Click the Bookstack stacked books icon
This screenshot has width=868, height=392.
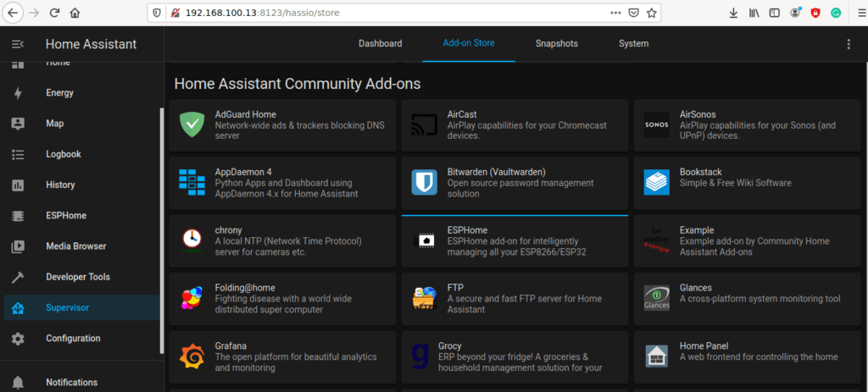[x=657, y=183]
